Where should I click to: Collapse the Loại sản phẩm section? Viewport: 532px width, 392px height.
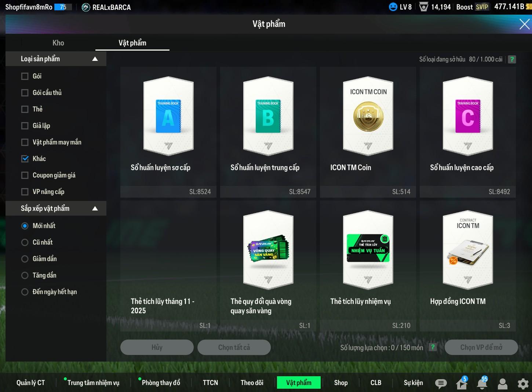pos(95,59)
